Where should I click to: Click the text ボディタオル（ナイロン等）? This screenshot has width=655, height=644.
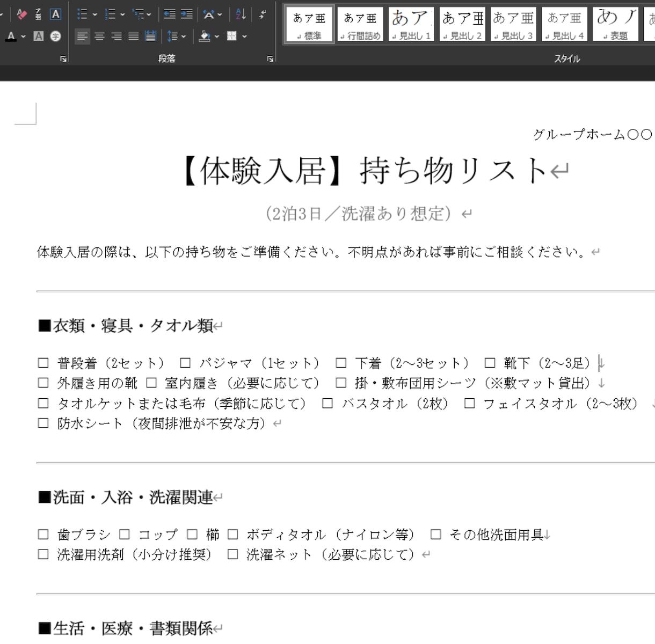point(332,535)
